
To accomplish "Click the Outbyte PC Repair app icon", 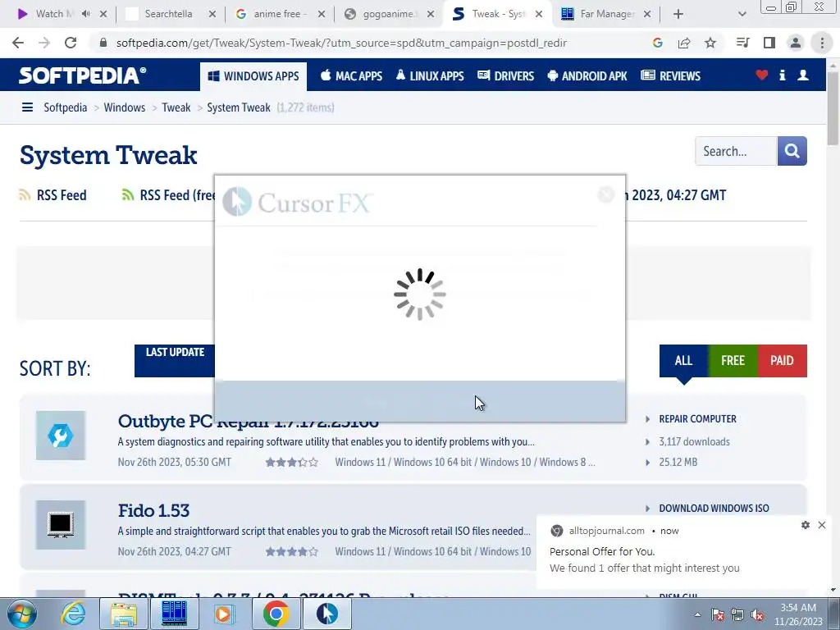I will 61,436.
